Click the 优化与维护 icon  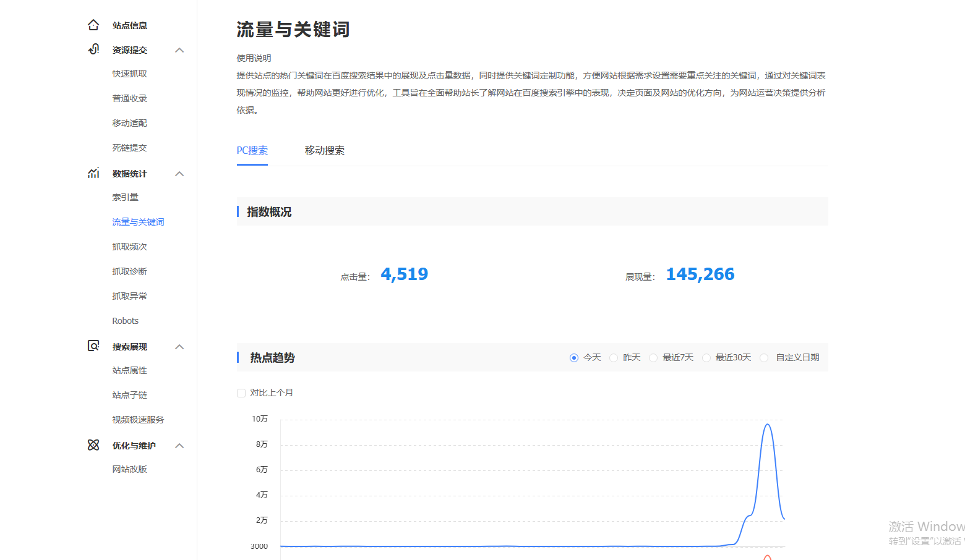tap(93, 445)
